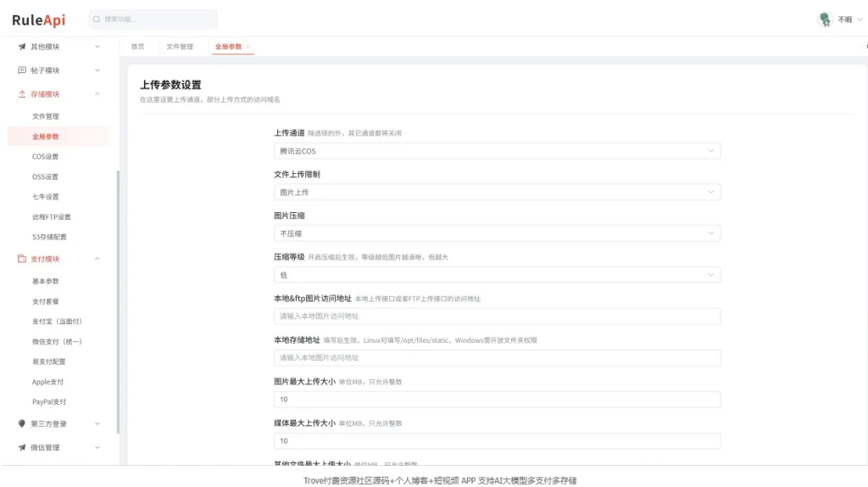Expand the 微信管理 menu chevron

[x=97, y=448]
